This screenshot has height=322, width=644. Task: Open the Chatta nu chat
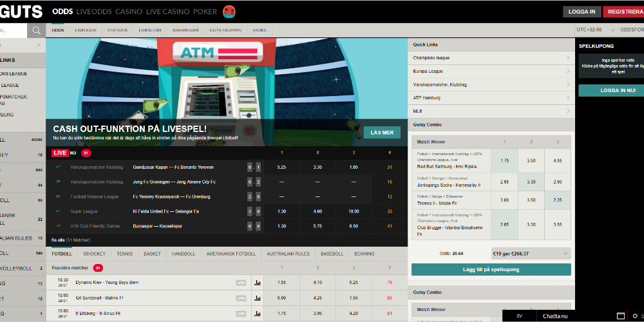tap(555, 316)
